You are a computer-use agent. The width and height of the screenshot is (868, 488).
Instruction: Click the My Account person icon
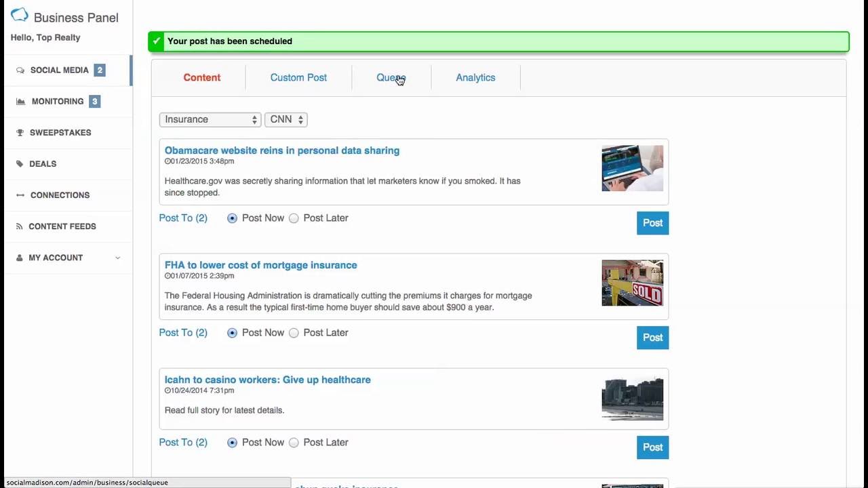click(20, 258)
